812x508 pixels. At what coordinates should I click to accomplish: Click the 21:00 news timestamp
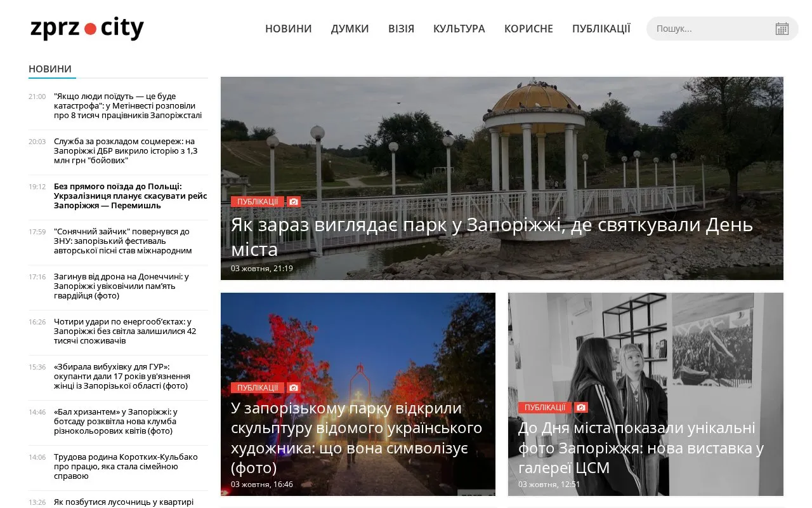point(37,97)
